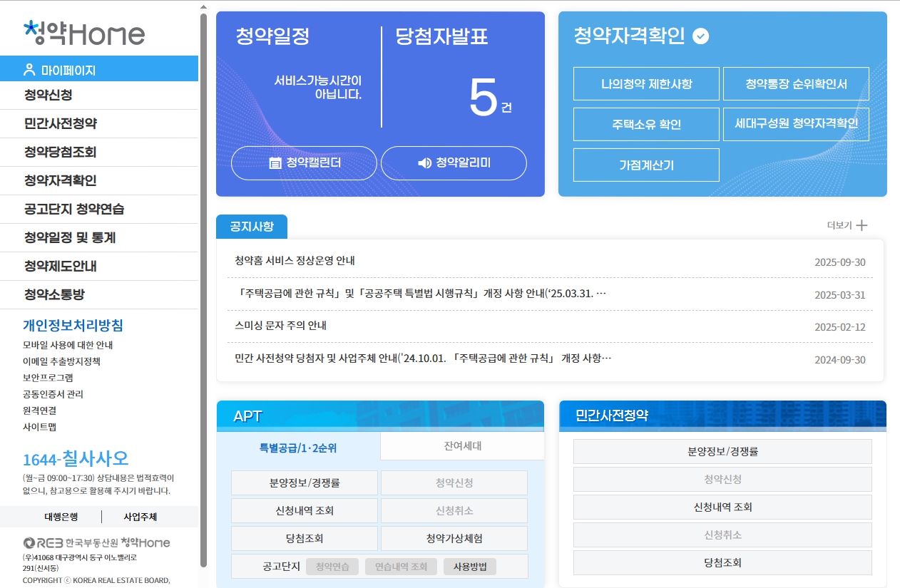900x588 pixels.
Task: Click the scrollbar up arrow
Action: [x=203, y=6]
